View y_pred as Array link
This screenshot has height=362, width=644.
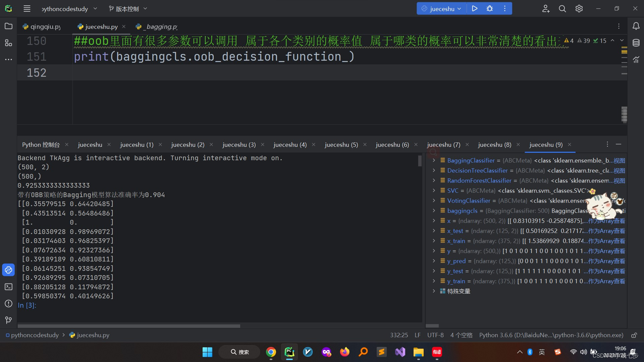(606, 261)
